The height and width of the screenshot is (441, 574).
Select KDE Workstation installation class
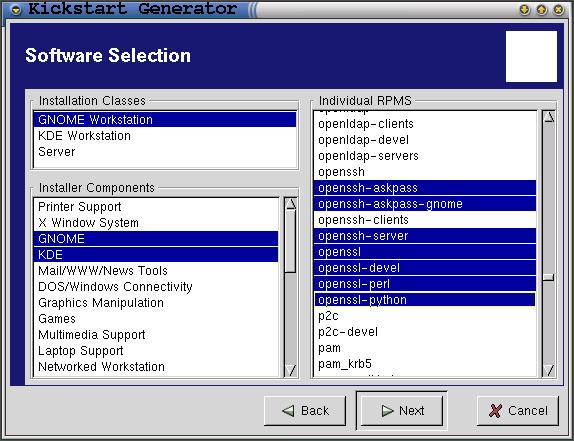(164, 136)
